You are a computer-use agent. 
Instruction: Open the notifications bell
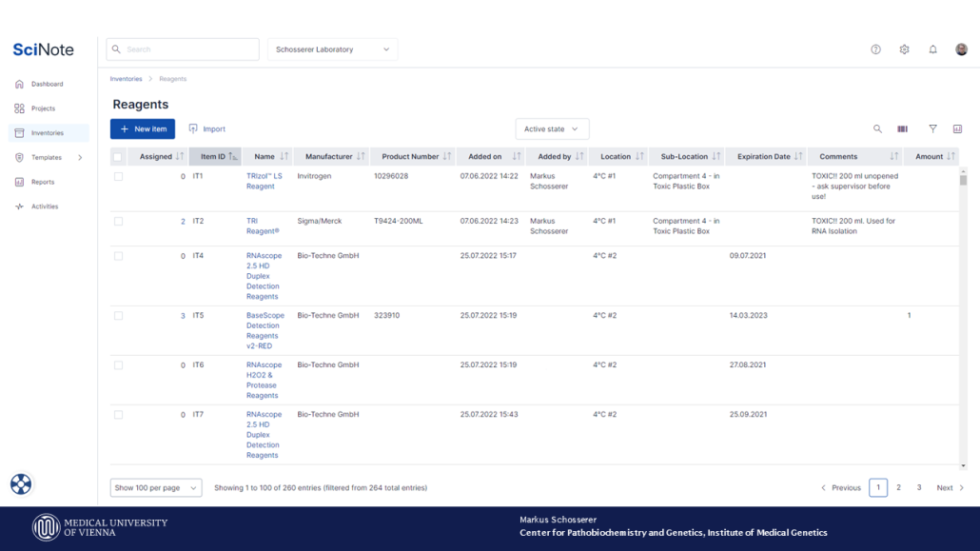click(932, 49)
